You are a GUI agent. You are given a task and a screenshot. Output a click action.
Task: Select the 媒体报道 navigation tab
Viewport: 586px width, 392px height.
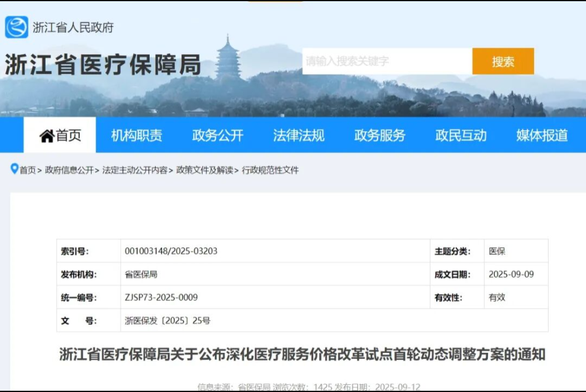[542, 135]
